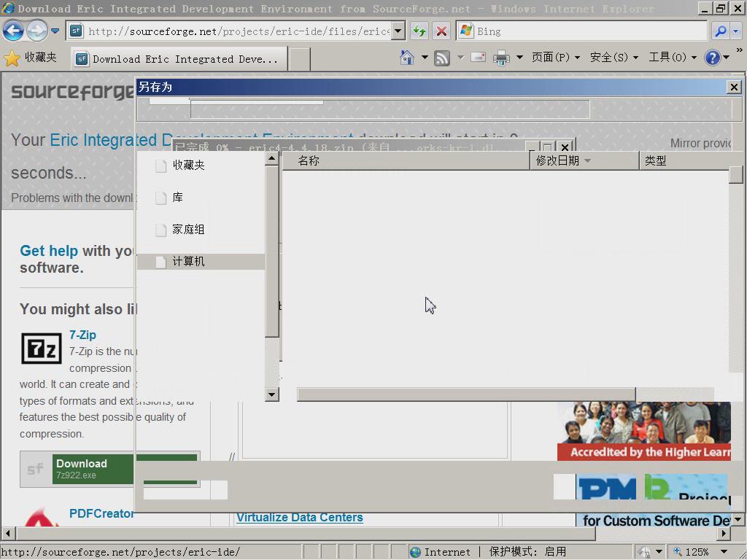
Task: Open the 修改日期 column filter arrow
Action: [x=587, y=161]
